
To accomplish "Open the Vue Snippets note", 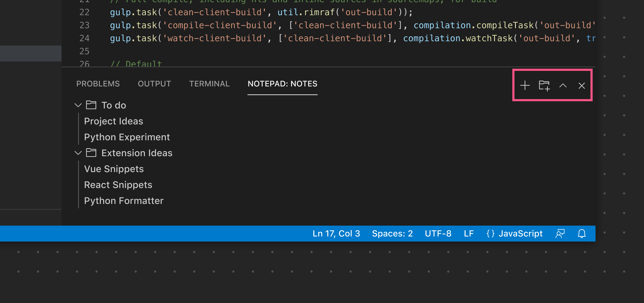I will (x=114, y=169).
